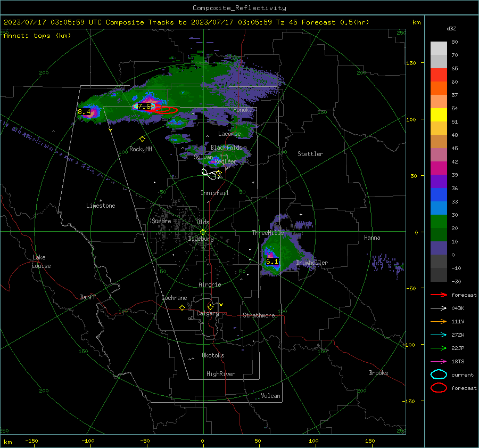Click the blue 36 dBZ color swatch
This screenshot has width=479, height=448.
pos(439,194)
